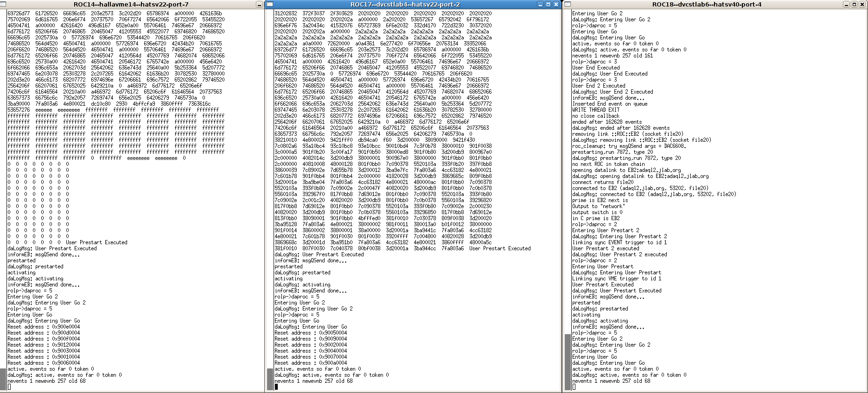Click 'in C prime is EB2' in ROC18
The height and width of the screenshot is (393, 868).
pyautogui.click(x=596, y=218)
